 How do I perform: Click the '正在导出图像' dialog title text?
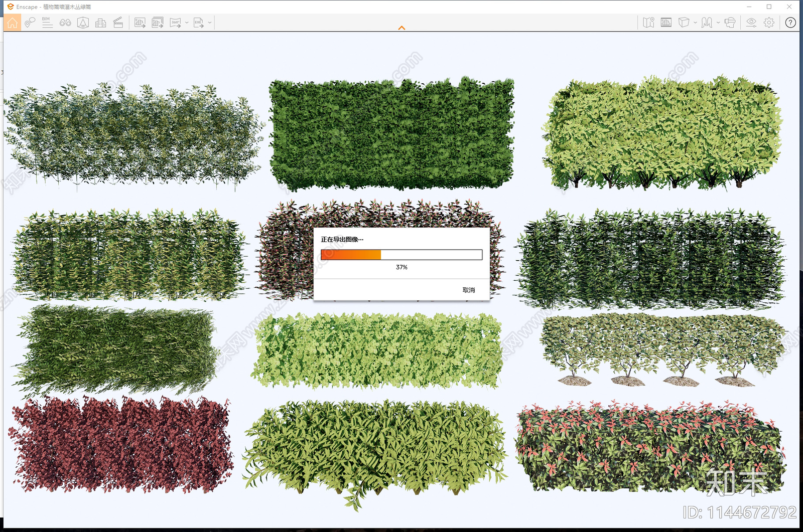point(342,239)
